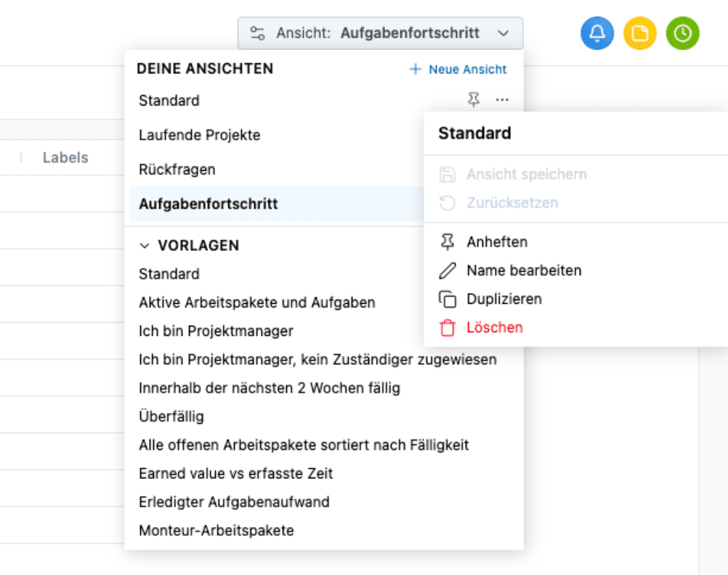This screenshot has width=728, height=575.
Task: Click the chevron arrow of the Ansicht selector
Action: click(x=503, y=33)
